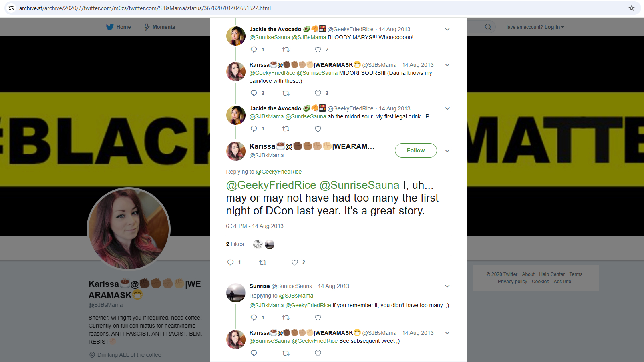Viewport: 644px width, 362px height.
Task: Click the Twitter bird Home icon
Action: 110,27
